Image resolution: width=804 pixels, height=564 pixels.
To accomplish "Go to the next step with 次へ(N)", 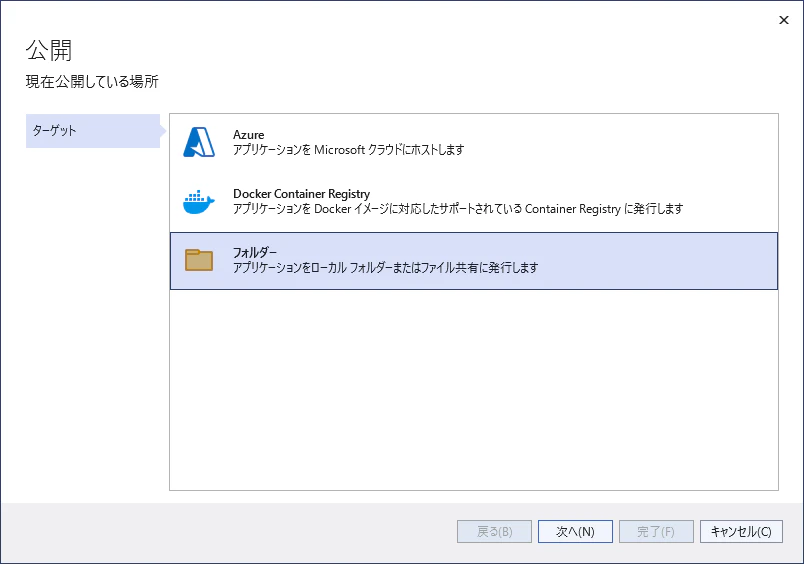I will 575,532.
